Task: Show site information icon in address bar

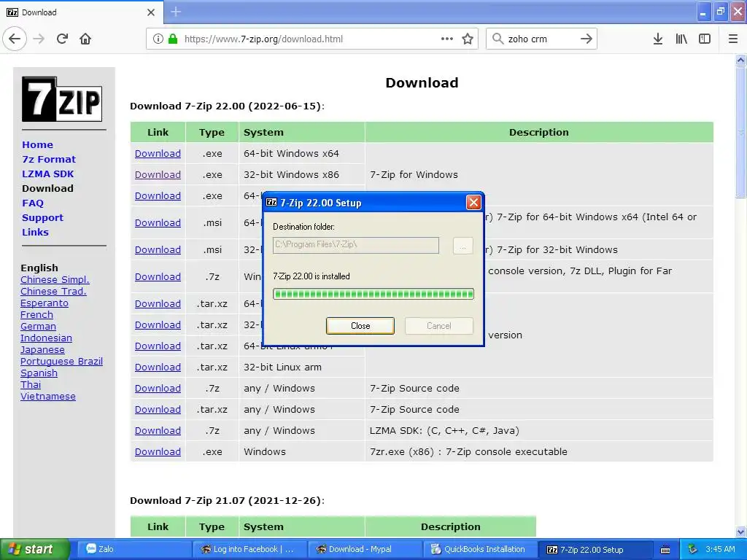Action: (x=158, y=39)
